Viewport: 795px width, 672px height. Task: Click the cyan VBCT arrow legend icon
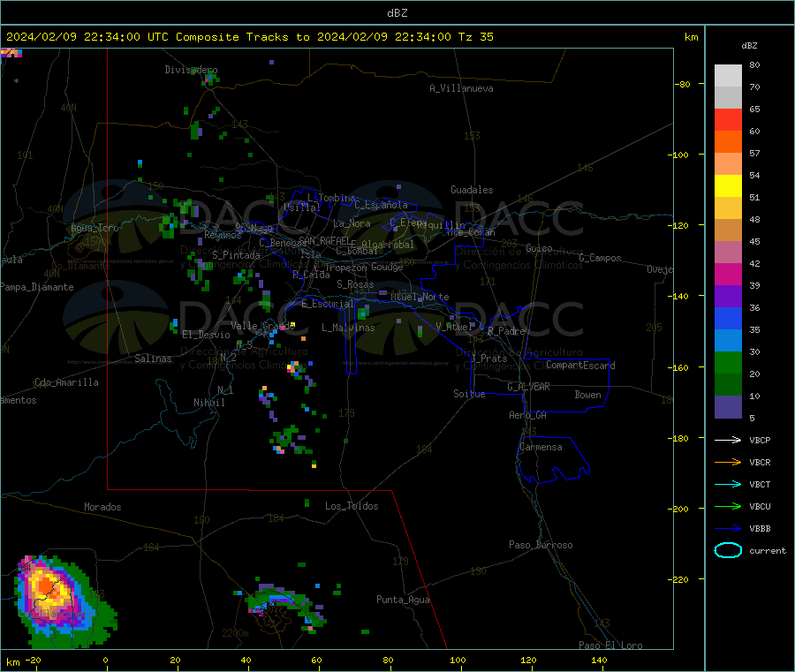click(x=728, y=484)
